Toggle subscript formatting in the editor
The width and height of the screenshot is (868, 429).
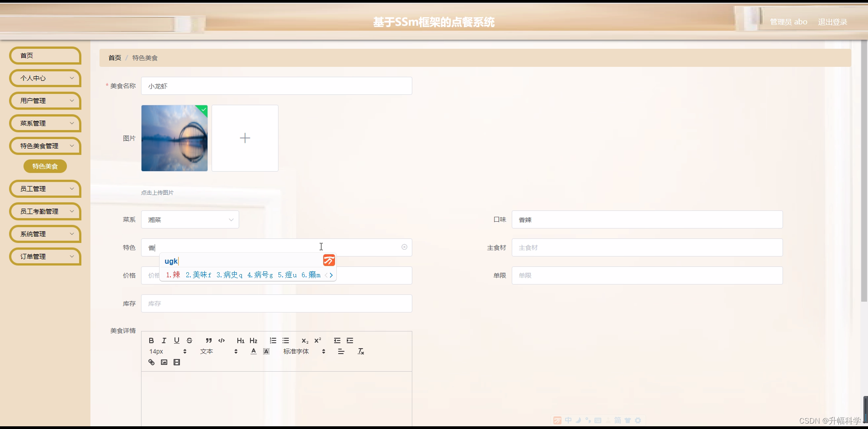(x=305, y=340)
